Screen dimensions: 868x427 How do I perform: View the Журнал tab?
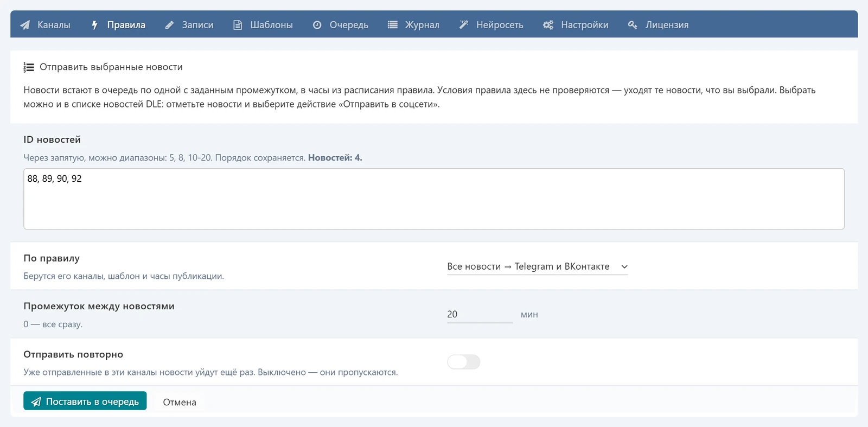click(414, 25)
